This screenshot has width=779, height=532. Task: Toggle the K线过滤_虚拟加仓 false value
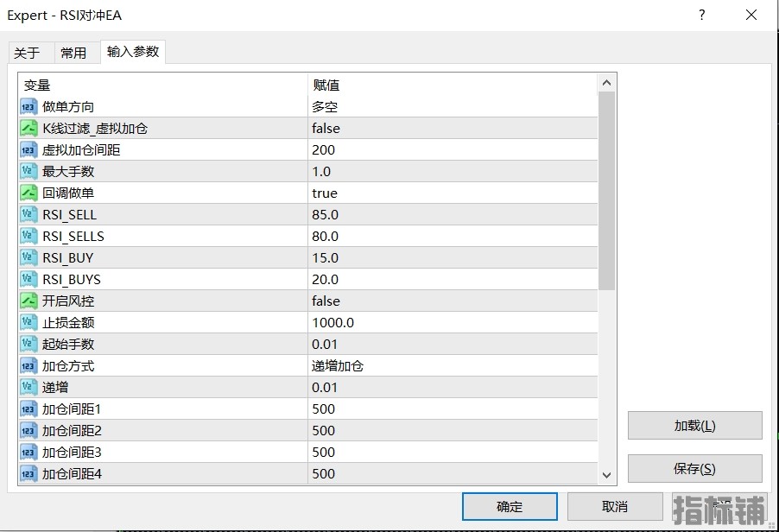[x=326, y=129]
